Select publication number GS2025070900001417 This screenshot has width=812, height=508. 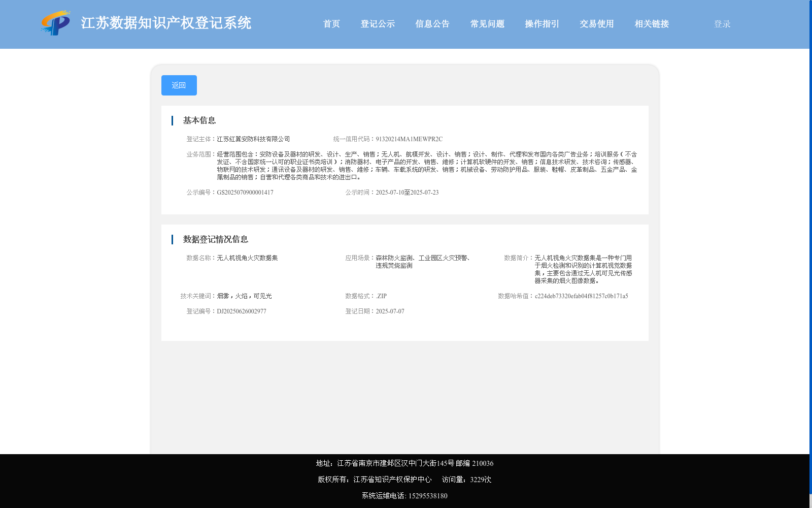pos(245,193)
